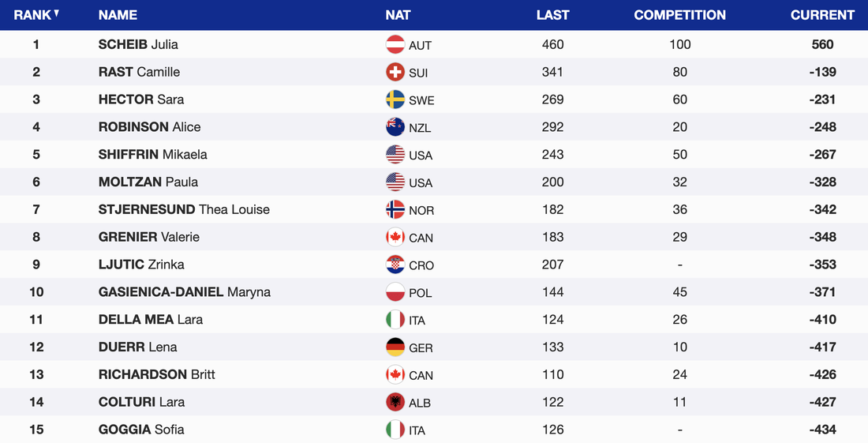Click Croatia flag icon for Zrinka Ljutic
The width and height of the screenshot is (868, 443).
coord(395,265)
